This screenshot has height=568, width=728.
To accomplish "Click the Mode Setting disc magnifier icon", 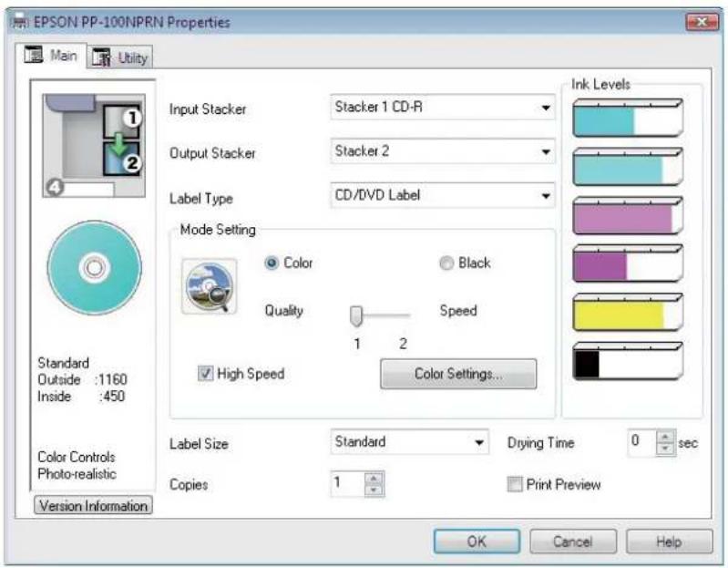I will [x=210, y=286].
